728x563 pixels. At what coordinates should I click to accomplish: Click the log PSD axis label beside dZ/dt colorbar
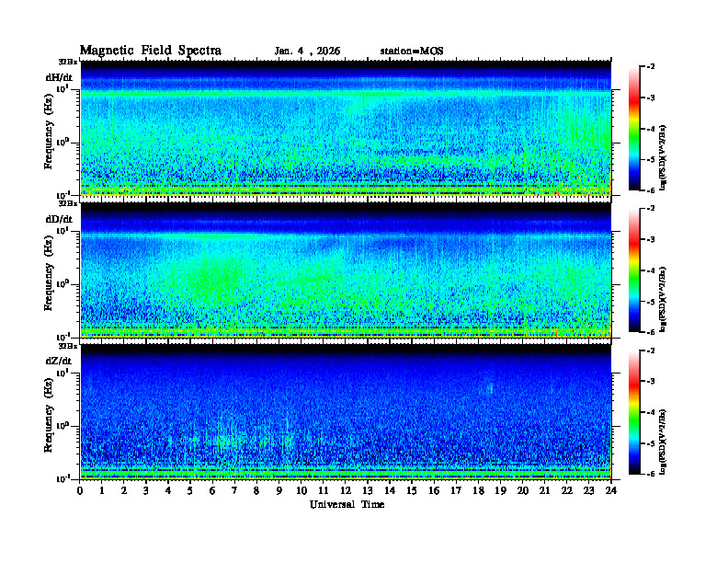click(663, 442)
